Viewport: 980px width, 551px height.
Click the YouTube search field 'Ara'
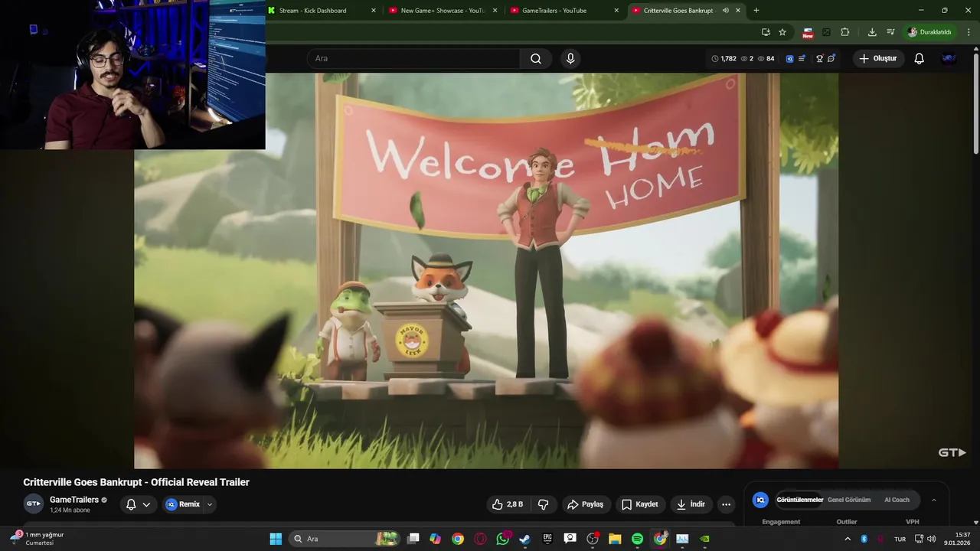(x=414, y=58)
